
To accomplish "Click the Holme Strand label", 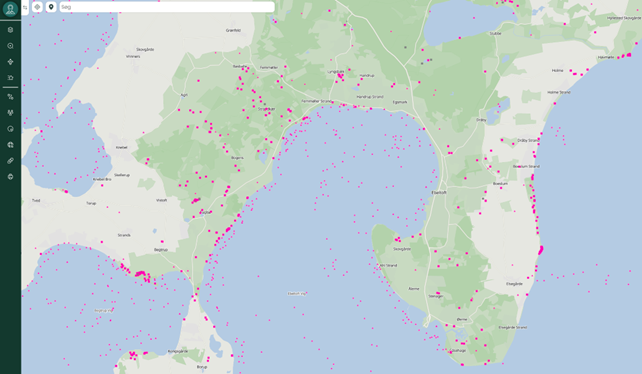I will point(559,93).
